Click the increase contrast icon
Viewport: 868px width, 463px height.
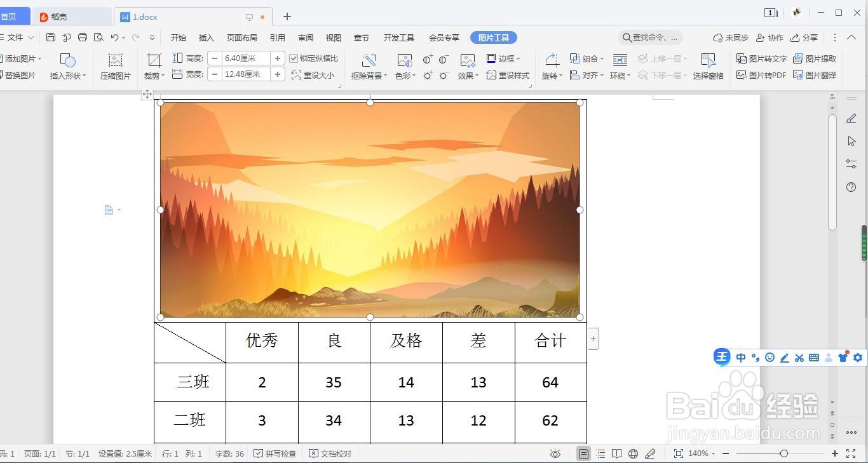pos(428,59)
